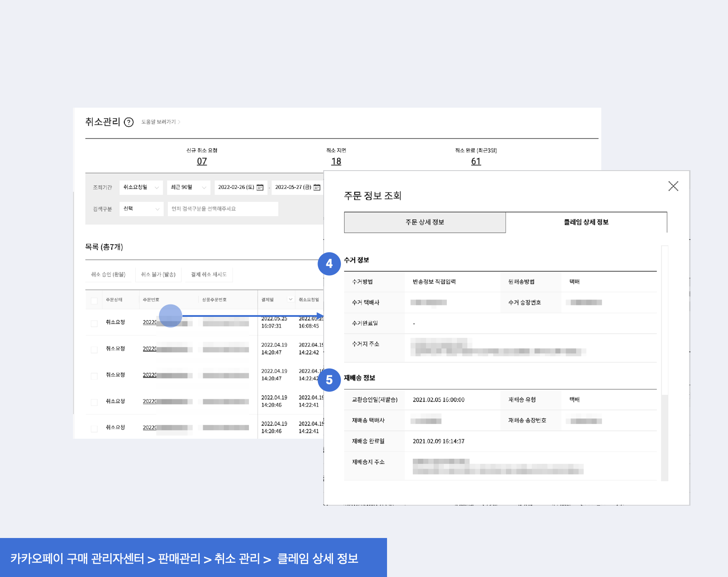Sort by the 결제일 column dropdown arrow

[290, 300]
